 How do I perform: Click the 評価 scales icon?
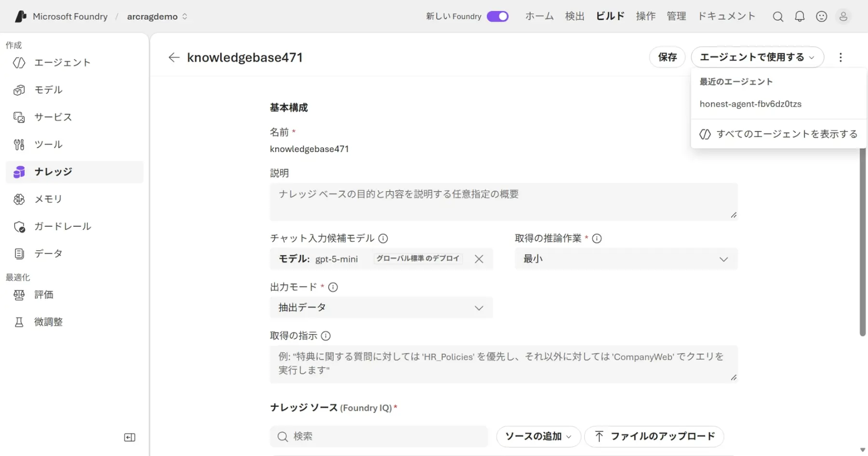tap(19, 295)
